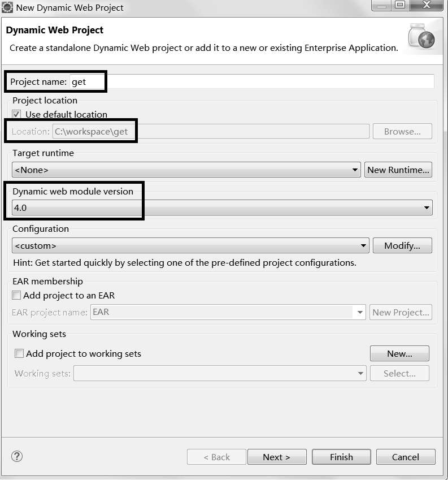
Task: Click the Eclipse icon in title bar
Action: (x=8, y=7)
